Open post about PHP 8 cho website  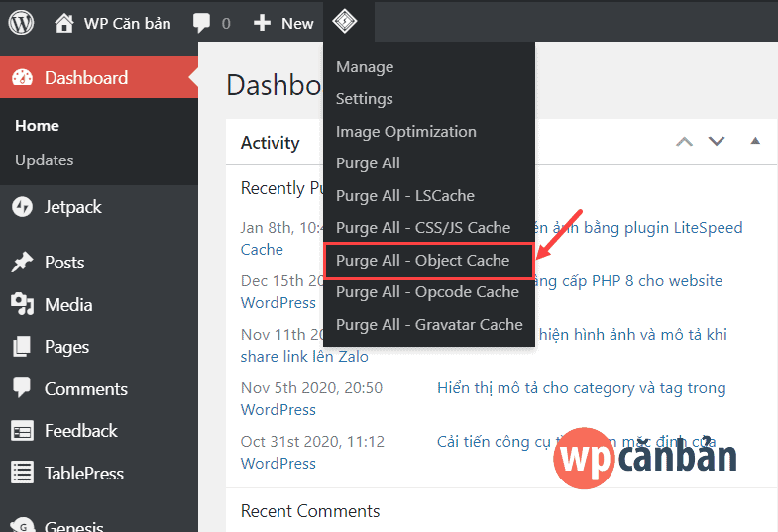tap(628, 281)
